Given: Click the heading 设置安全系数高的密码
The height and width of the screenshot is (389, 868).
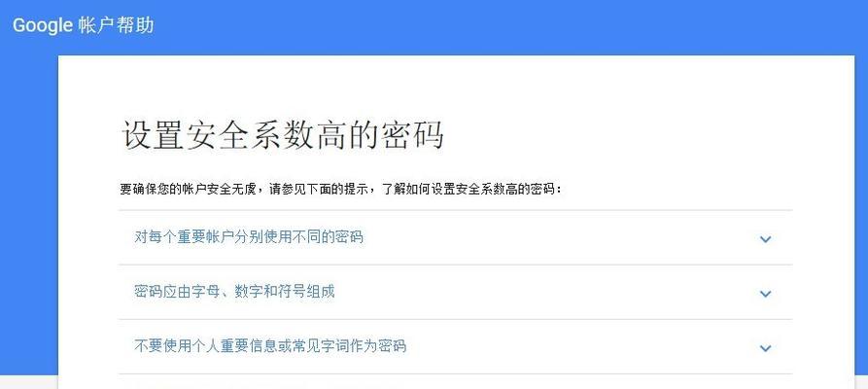Looking at the screenshot, I should 282,134.
